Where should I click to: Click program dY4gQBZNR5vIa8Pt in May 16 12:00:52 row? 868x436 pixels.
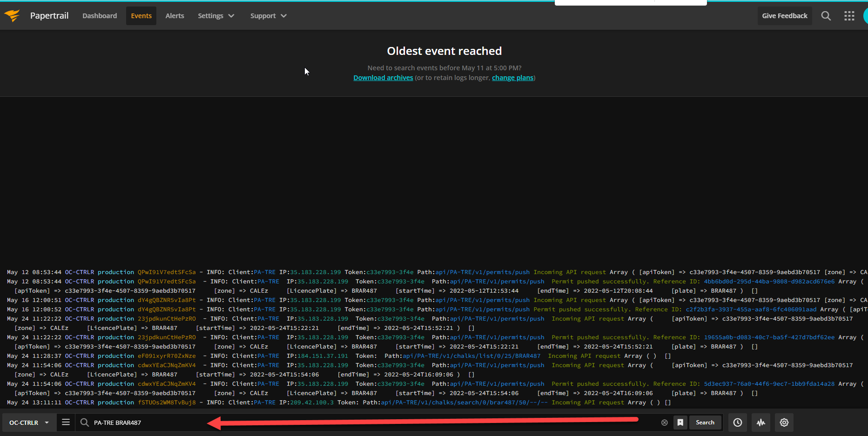click(167, 309)
